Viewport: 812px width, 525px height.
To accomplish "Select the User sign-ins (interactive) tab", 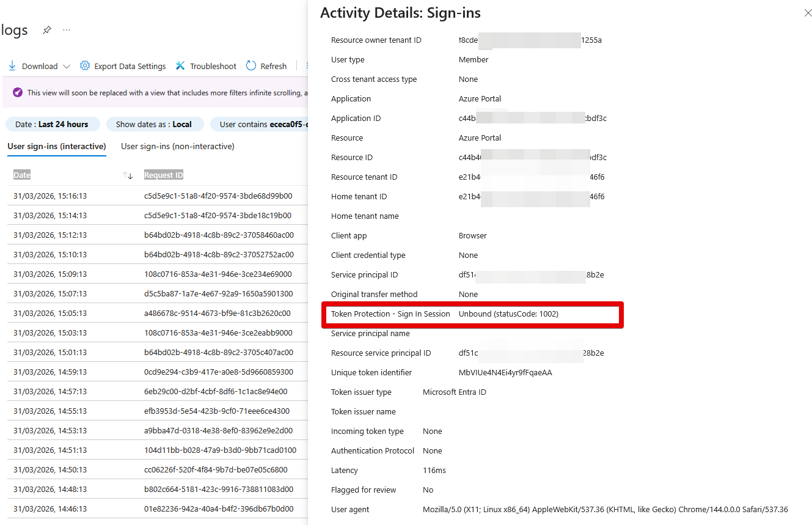I will (57, 146).
